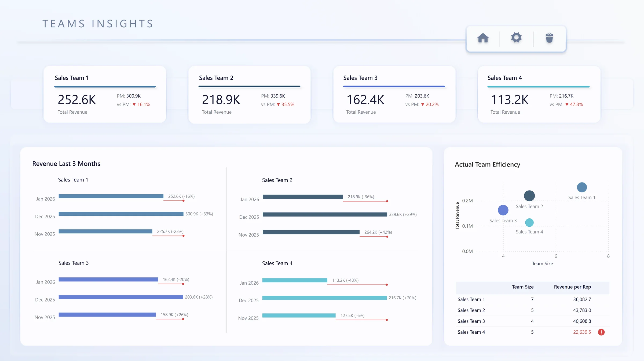This screenshot has width=644, height=361.
Task: Select the Sales Team 2 revenue card
Action: [250, 94]
